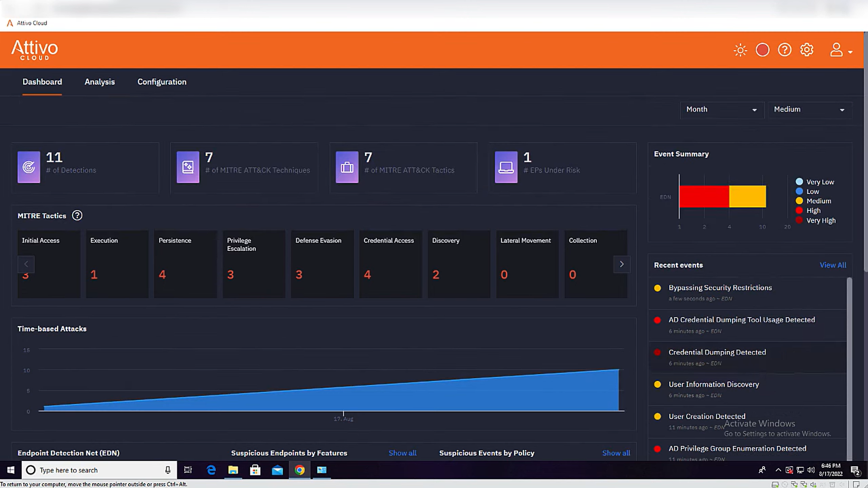Expand the Medium severity dropdown
The image size is (868, 488).
click(809, 110)
